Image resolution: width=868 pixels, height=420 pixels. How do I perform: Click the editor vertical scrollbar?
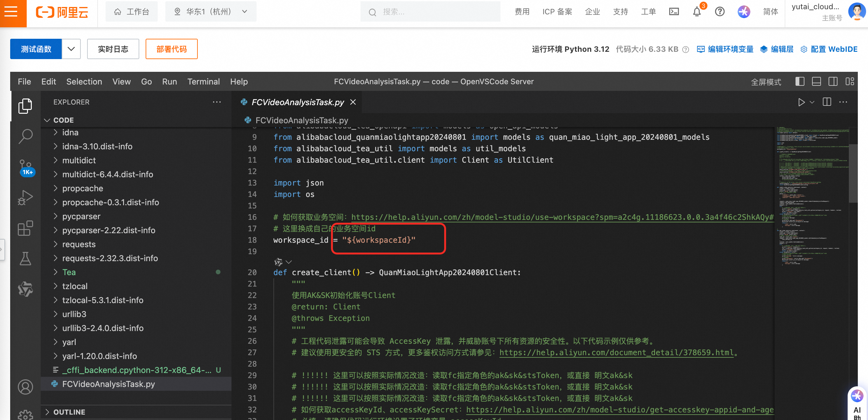coord(853,173)
